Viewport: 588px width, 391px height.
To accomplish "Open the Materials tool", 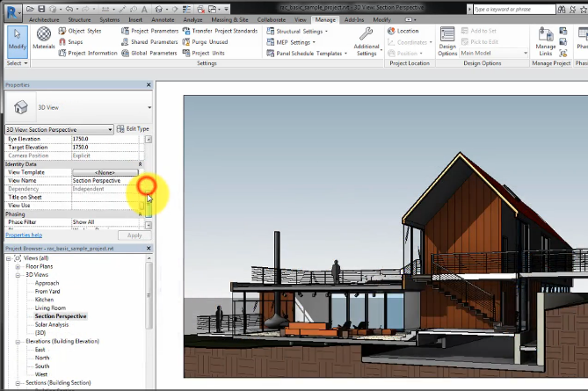I will (x=45, y=40).
